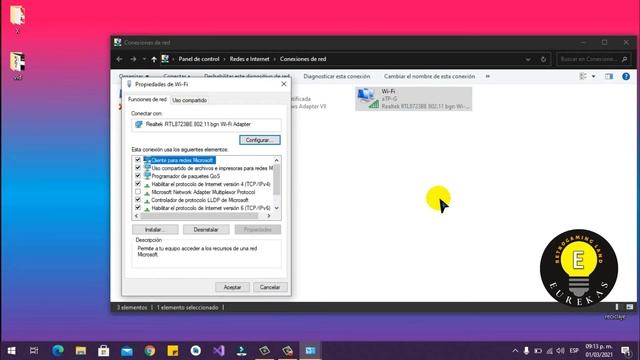Click the Configurar button

click(x=260, y=140)
